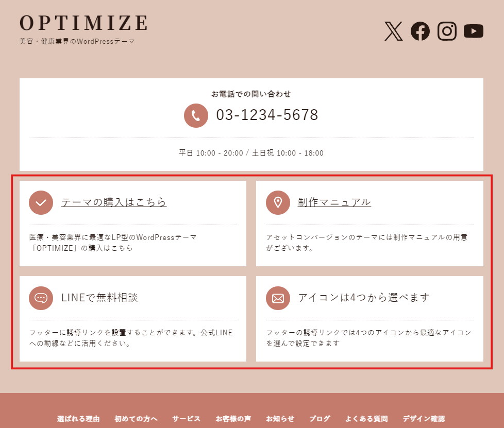Select よくある質問 in the footer menu
The height and width of the screenshot is (428, 504).
point(366,418)
